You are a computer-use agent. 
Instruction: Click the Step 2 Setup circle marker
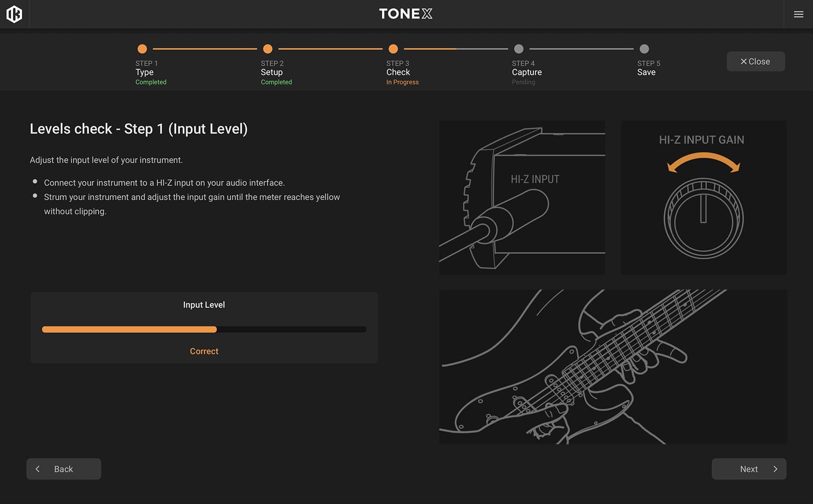point(268,49)
